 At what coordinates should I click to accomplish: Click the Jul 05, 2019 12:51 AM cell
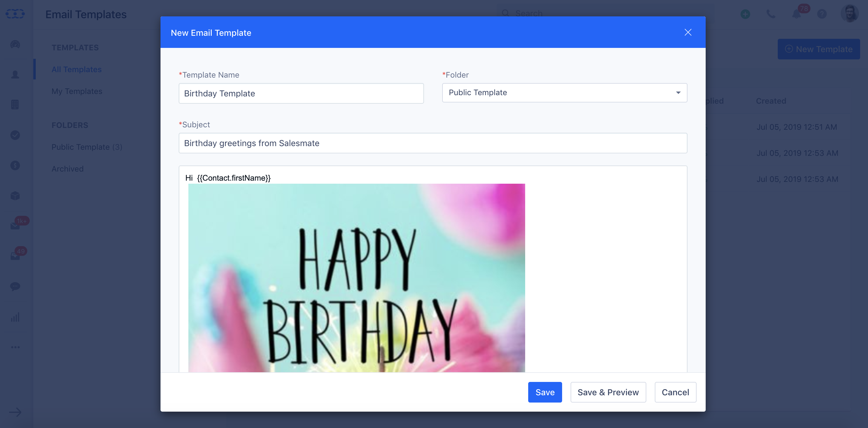click(x=797, y=127)
